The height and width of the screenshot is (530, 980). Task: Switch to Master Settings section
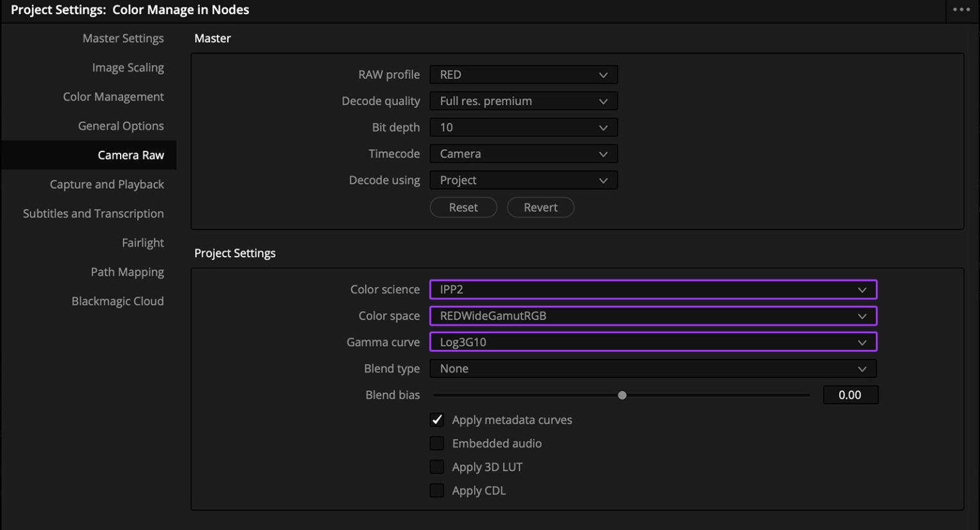[122, 38]
